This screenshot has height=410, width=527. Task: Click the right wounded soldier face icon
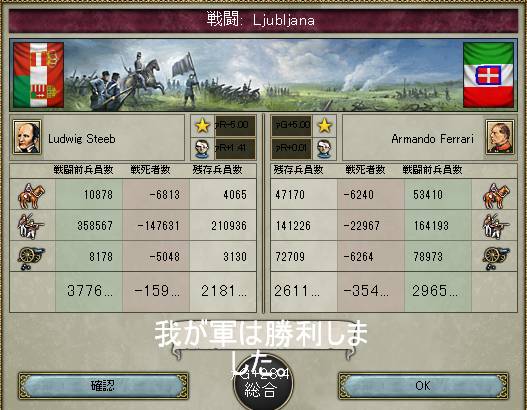coord(325,149)
